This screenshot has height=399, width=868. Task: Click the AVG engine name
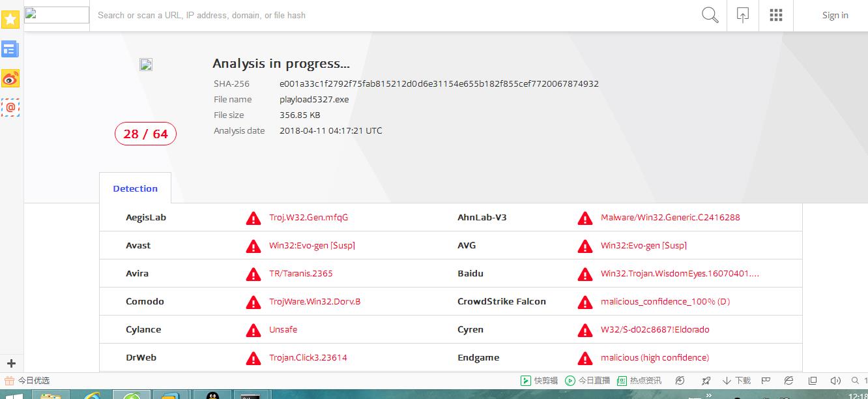[x=467, y=245]
